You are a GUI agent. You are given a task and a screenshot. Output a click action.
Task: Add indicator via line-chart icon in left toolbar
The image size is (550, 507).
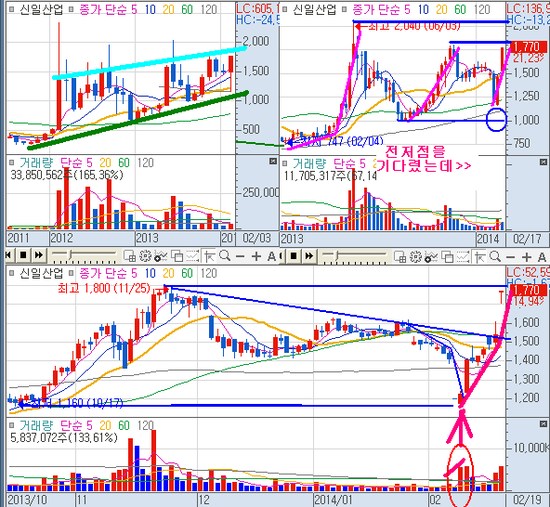pos(161,256)
